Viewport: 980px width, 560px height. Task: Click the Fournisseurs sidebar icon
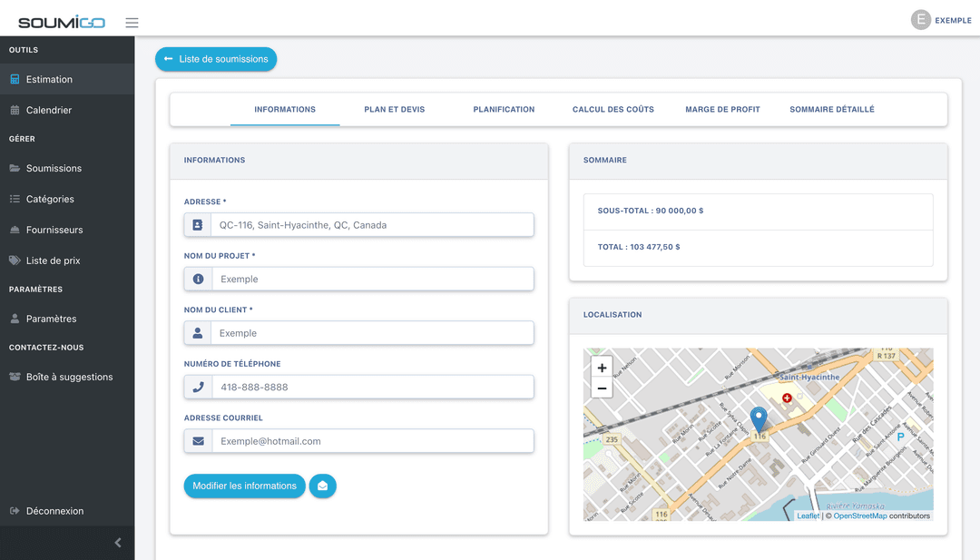15,231
